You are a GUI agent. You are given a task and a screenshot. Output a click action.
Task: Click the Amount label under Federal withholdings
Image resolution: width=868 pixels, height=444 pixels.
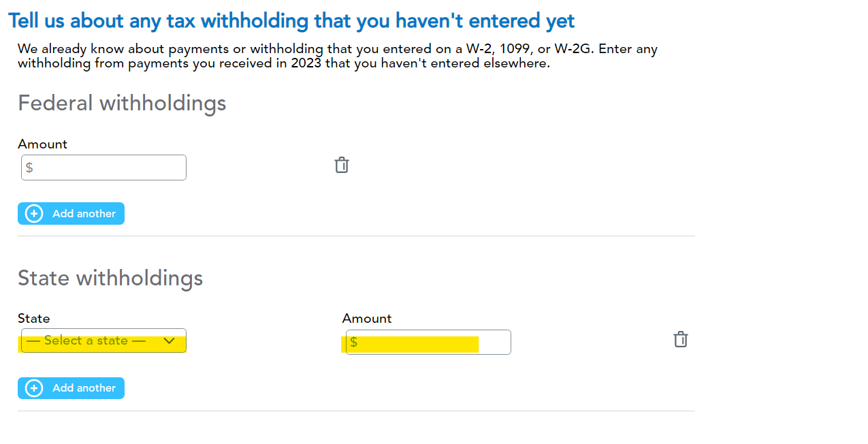tap(42, 144)
